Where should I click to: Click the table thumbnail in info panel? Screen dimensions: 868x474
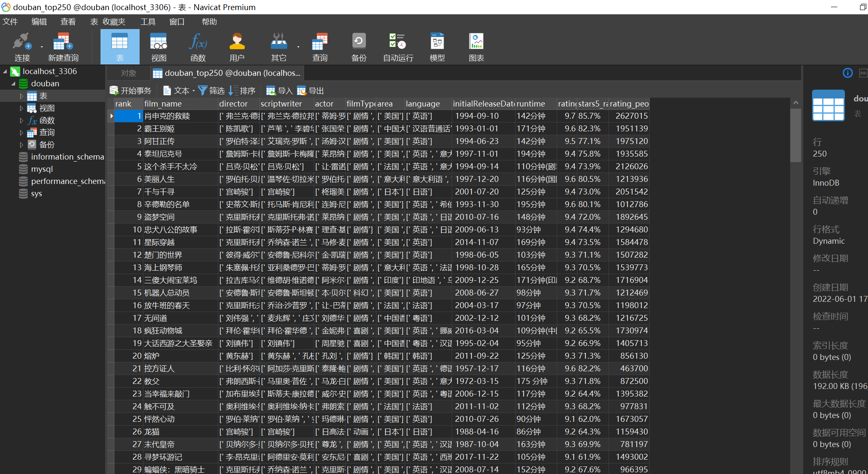click(828, 105)
